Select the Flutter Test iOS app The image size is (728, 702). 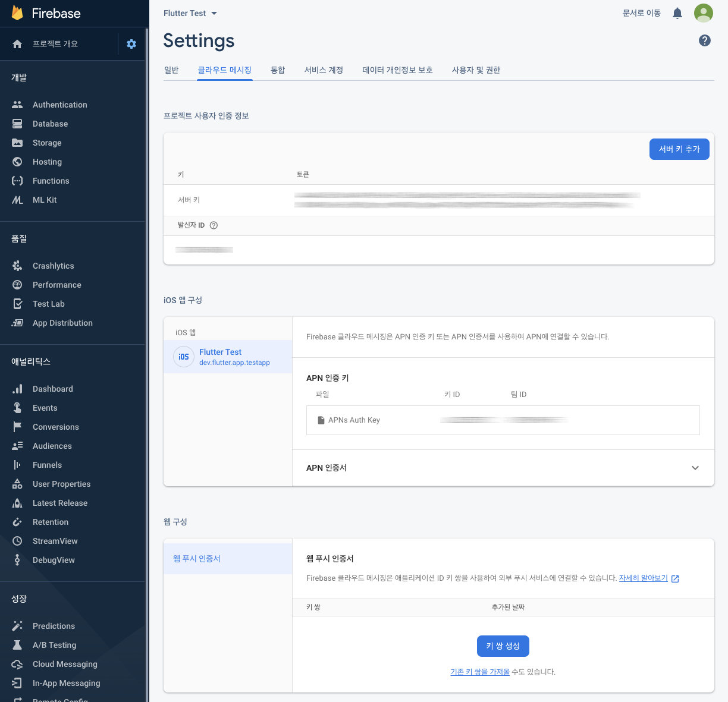[228, 357]
